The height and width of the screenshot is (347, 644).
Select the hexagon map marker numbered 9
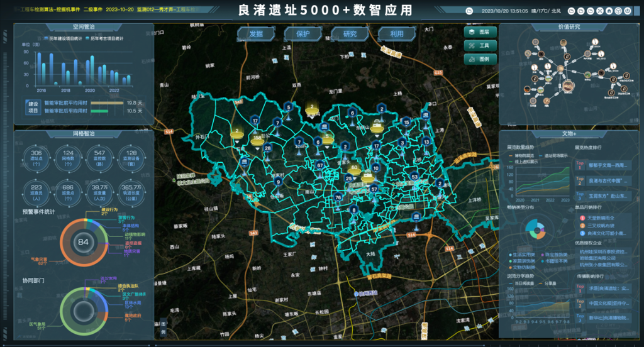click(279, 182)
